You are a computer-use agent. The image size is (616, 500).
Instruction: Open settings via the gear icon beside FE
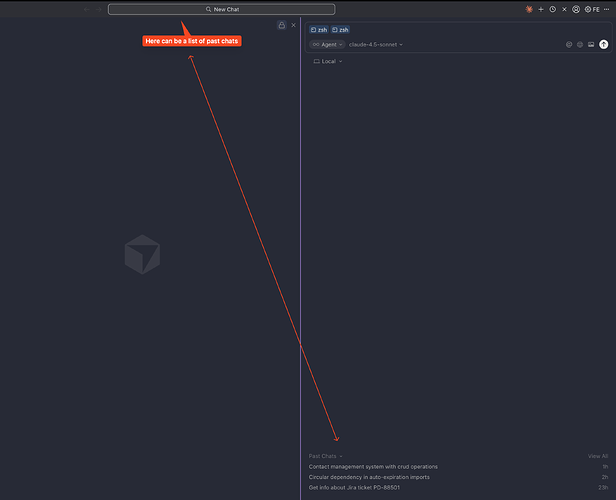(588, 9)
